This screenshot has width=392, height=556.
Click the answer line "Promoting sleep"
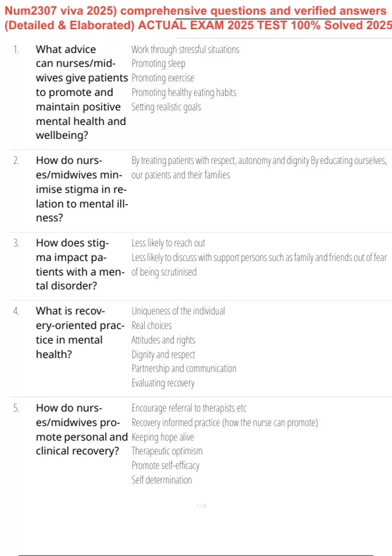point(158,63)
